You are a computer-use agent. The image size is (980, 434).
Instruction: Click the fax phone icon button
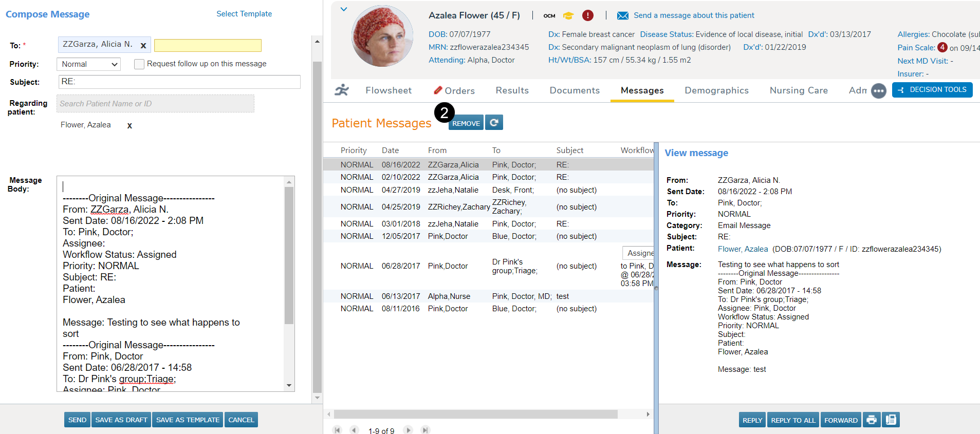pyautogui.click(x=891, y=420)
